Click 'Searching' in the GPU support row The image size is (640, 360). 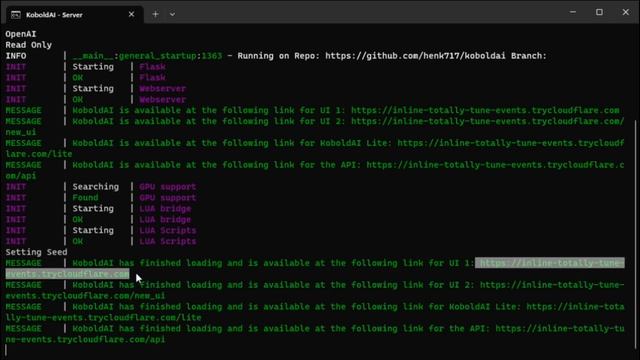pos(96,187)
